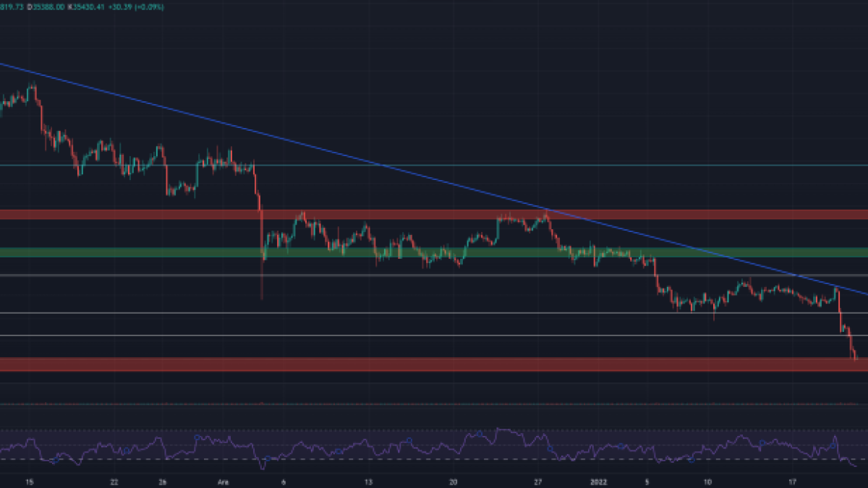This screenshot has height=488, width=868.
Task: Click the +30.39 (+0.09%) price change text
Action: [x=140, y=7]
